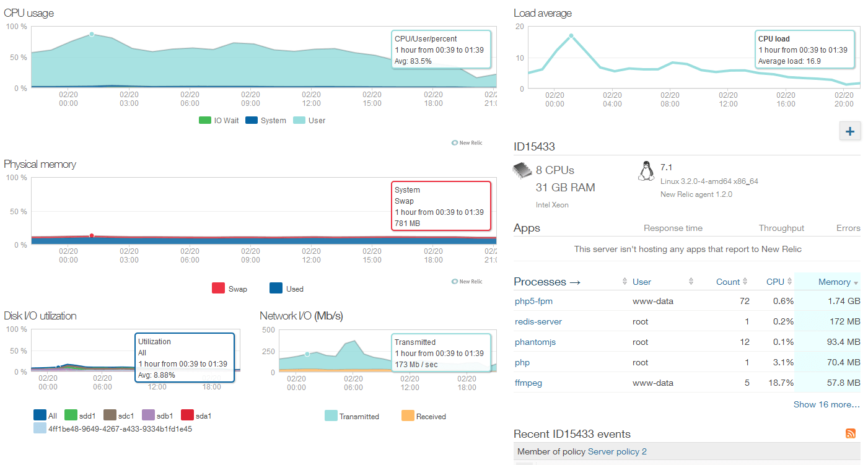Open the RSS feed icon for recent events
The height and width of the screenshot is (465, 868).
[x=851, y=433]
